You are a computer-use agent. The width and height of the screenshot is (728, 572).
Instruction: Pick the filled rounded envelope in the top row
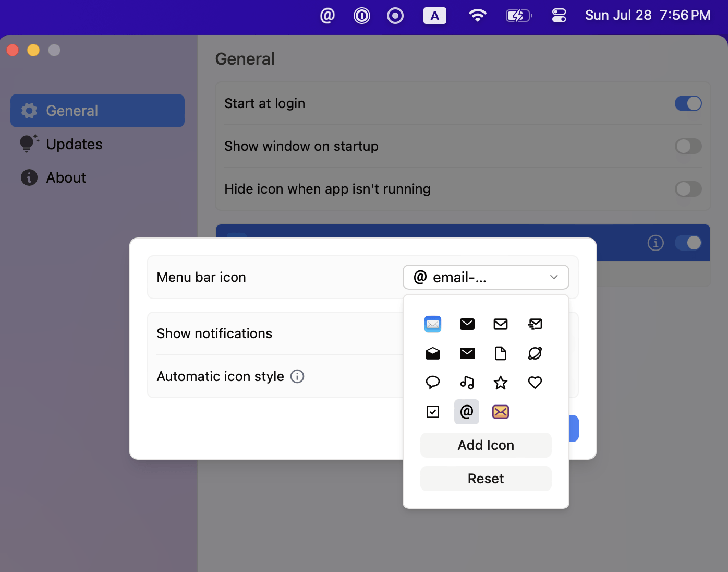click(467, 324)
